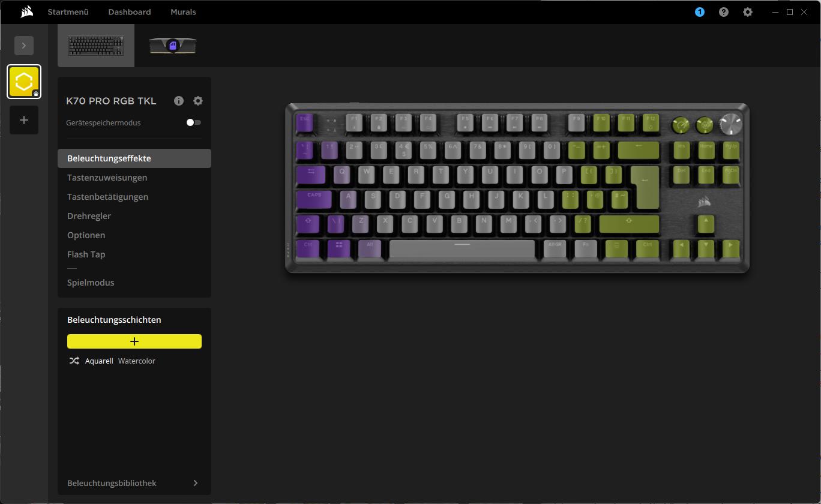Viewport: 821px width, 504px height.
Task: Go to Startmenü
Action: 68,12
